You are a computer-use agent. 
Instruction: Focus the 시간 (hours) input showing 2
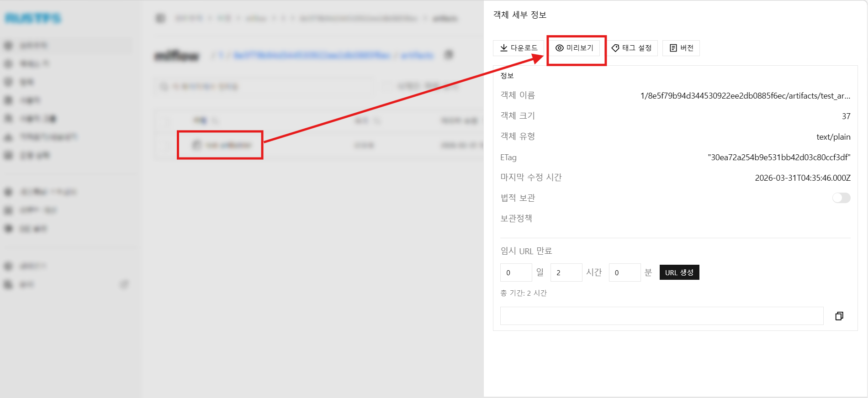coord(566,272)
